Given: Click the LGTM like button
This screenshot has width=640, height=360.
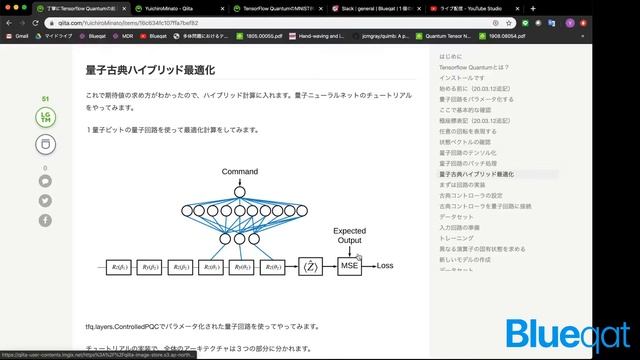Looking at the screenshot, I should tap(45, 118).
